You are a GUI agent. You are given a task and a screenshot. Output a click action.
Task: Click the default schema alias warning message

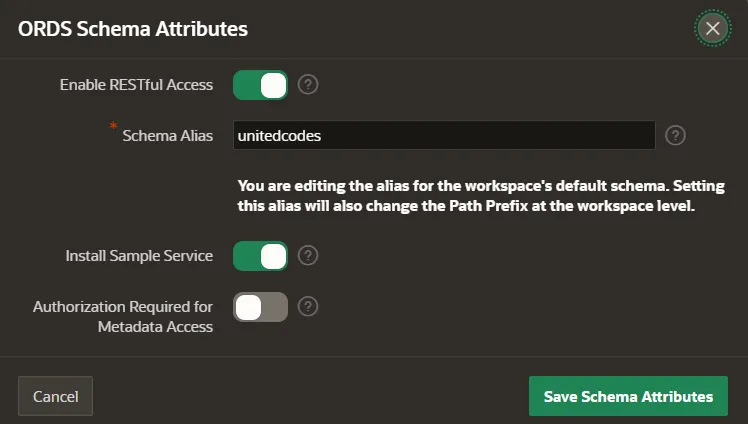481,196
